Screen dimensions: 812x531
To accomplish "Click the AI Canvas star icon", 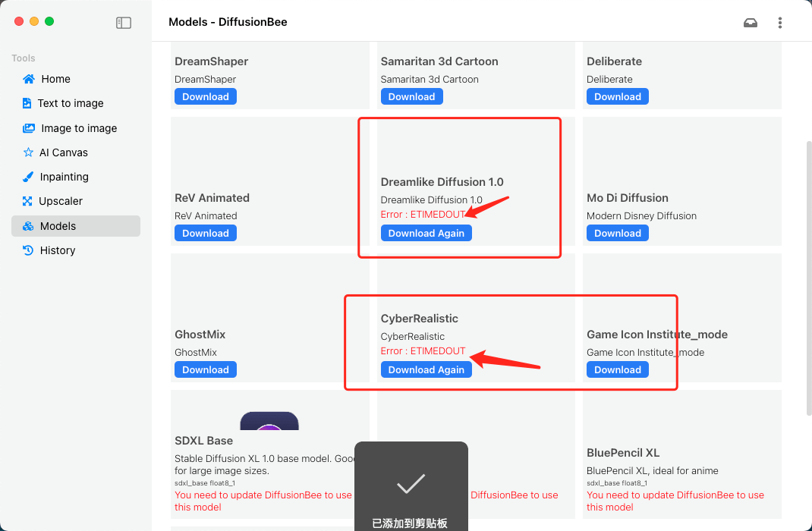I will [x=28, y=152].
